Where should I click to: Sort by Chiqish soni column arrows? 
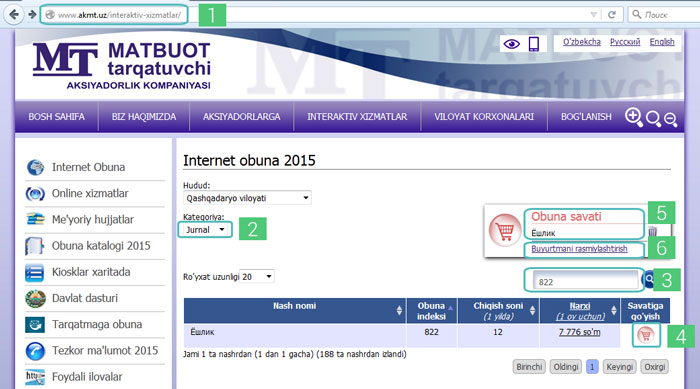532,310
